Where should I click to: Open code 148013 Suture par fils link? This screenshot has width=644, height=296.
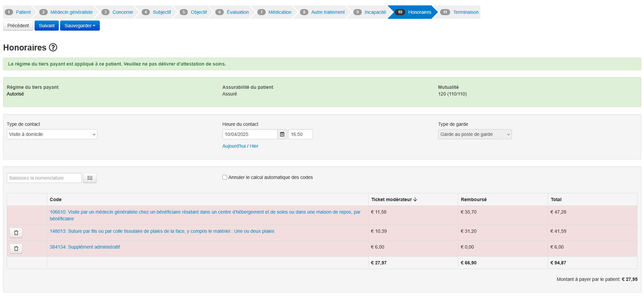pyautogui.click(x=162, y=231)
